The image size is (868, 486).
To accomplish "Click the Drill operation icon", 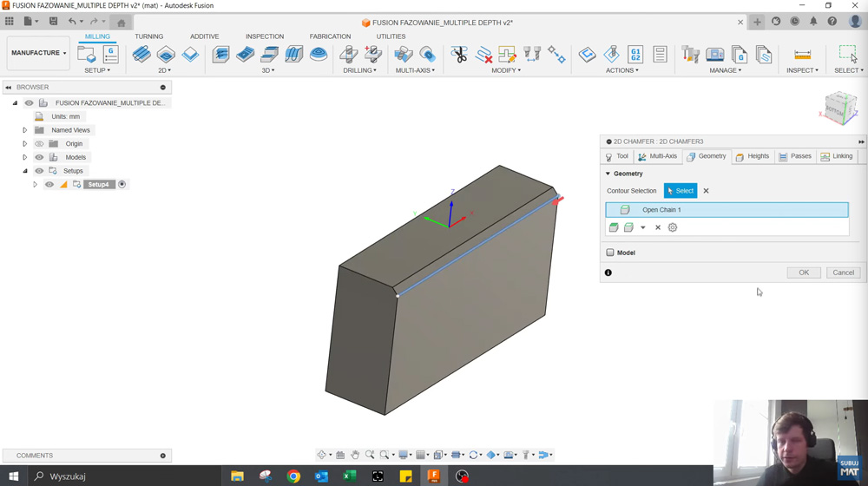I will [x=349, y=55].
